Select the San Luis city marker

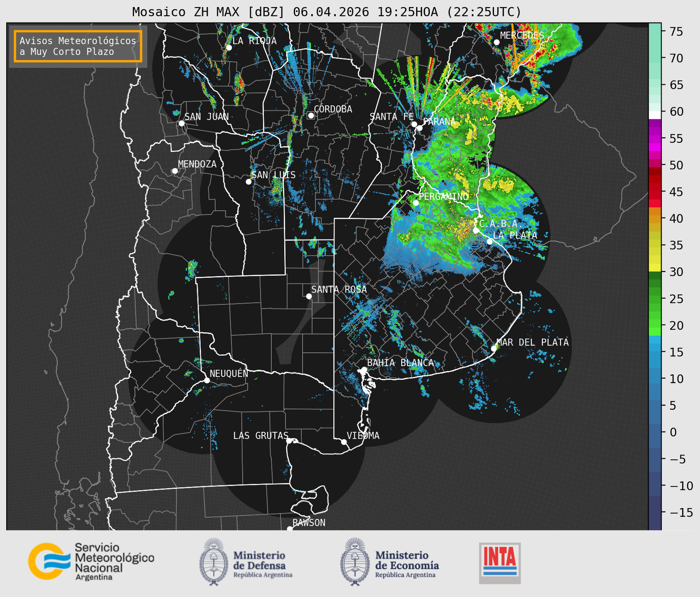click(249, 182)
